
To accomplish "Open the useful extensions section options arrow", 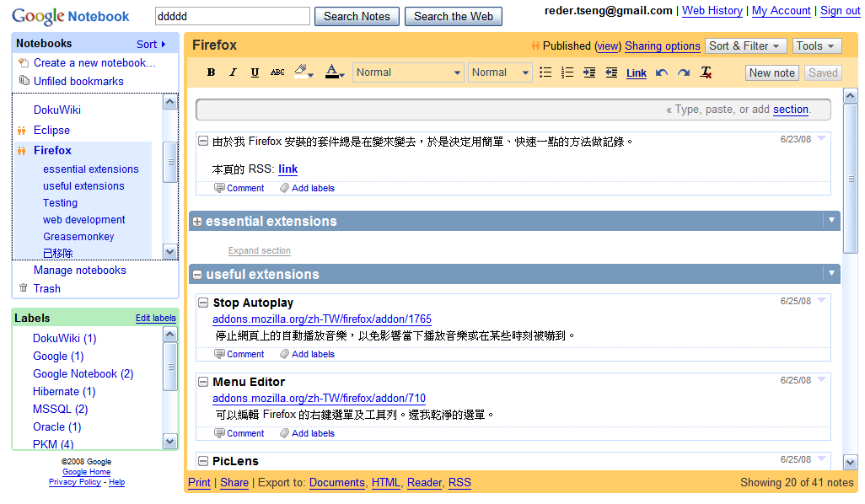I will click(831, 273).
